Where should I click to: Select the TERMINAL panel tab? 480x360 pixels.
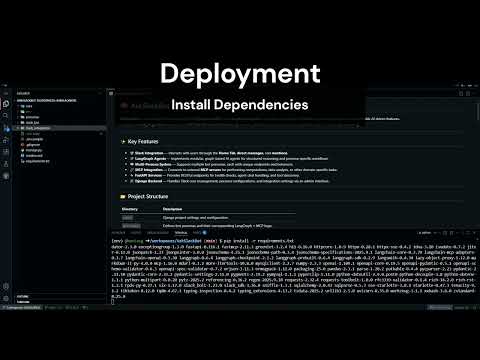click(181, 233)
